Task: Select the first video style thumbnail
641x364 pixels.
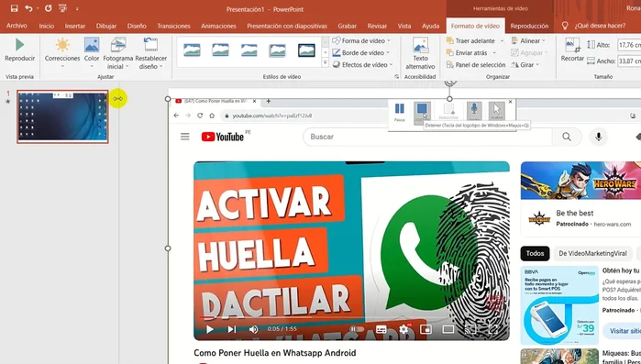Action: [192, 50]
